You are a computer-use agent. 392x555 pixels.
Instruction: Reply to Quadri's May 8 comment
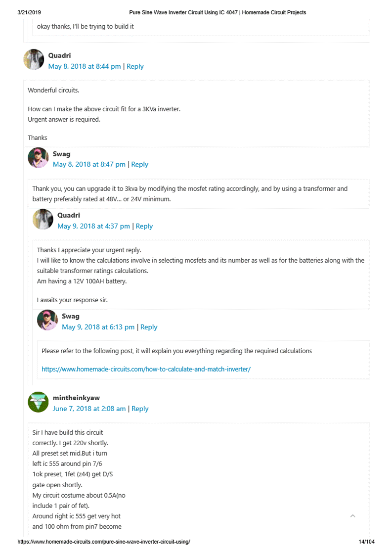pyautogui.click(x=135, y=66)
